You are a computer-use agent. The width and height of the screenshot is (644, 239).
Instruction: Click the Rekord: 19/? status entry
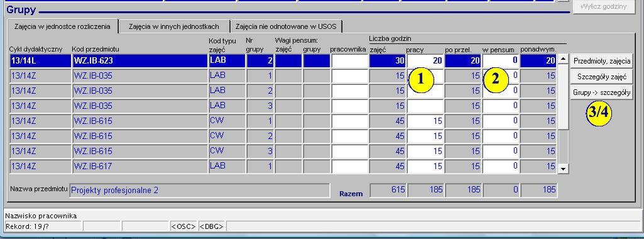pyautogui.click(x=43, y=226)
